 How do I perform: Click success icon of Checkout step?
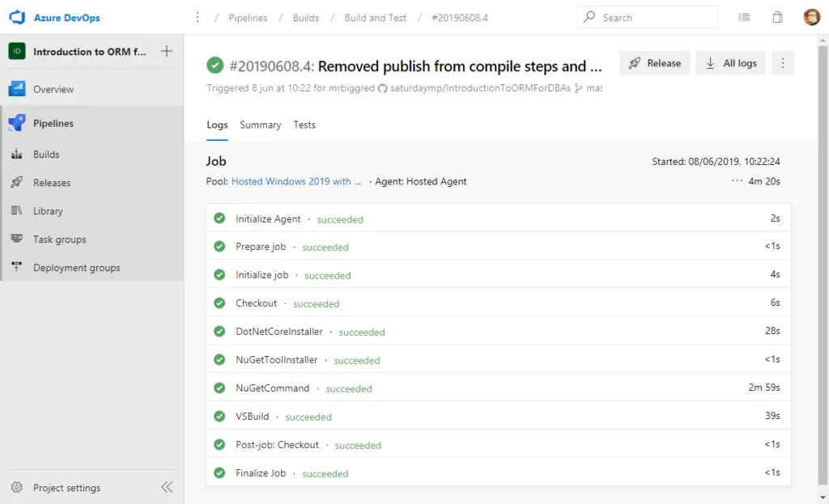pos(219,303)
